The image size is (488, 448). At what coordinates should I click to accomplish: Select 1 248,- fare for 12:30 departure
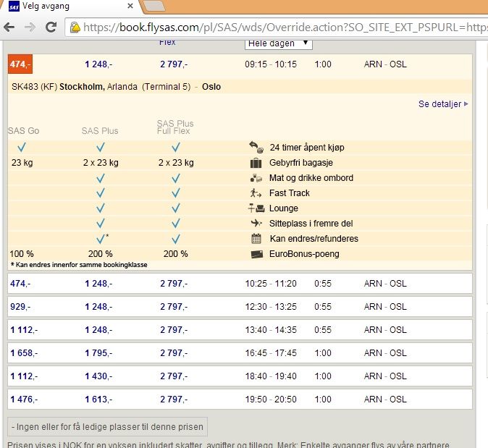98,307
